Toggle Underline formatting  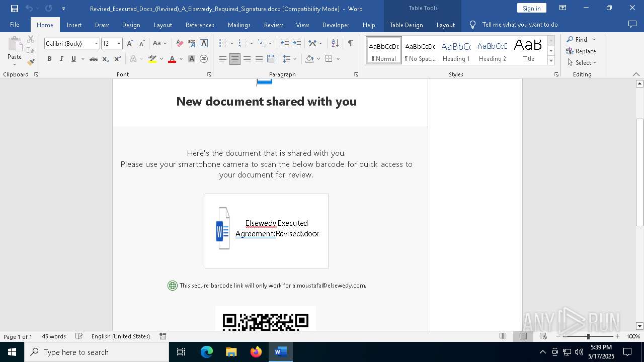coord(73,59)
